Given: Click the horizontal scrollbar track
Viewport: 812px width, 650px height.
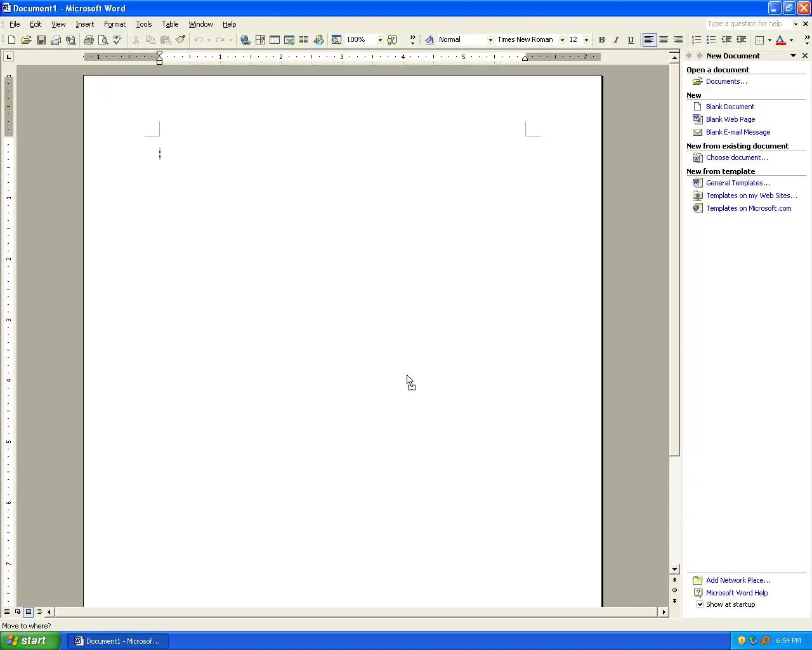Looking at the screenshot, I should coord(355,612).
